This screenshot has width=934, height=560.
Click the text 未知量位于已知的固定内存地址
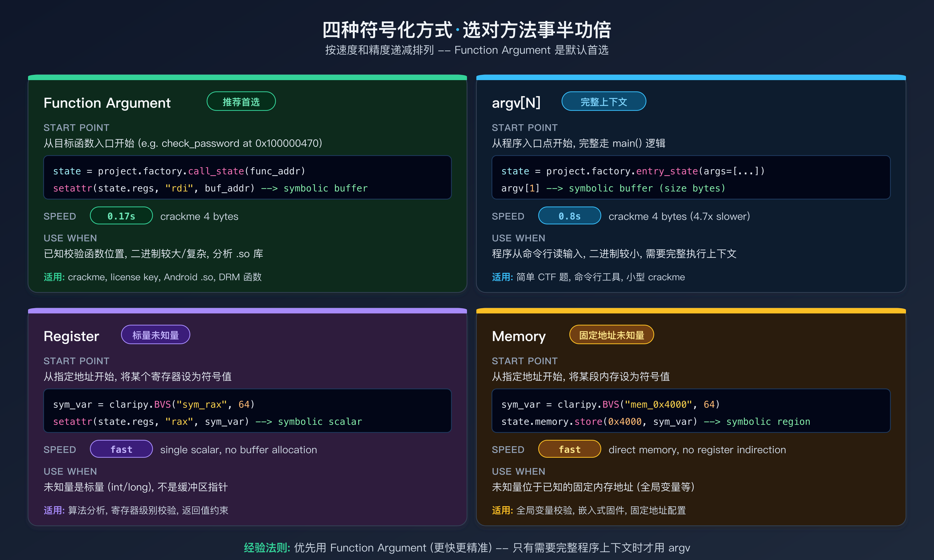[x=563, y=487]
